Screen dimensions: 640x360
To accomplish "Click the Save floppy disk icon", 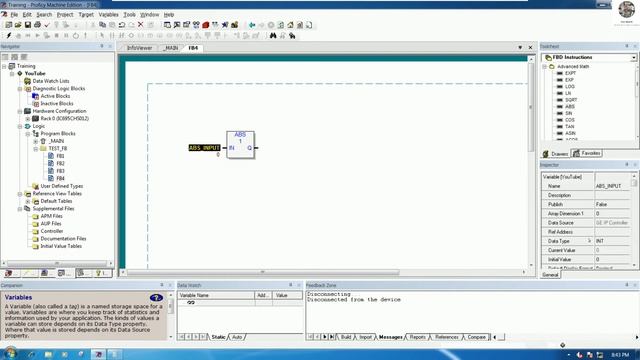I will (x=28, y=25).
